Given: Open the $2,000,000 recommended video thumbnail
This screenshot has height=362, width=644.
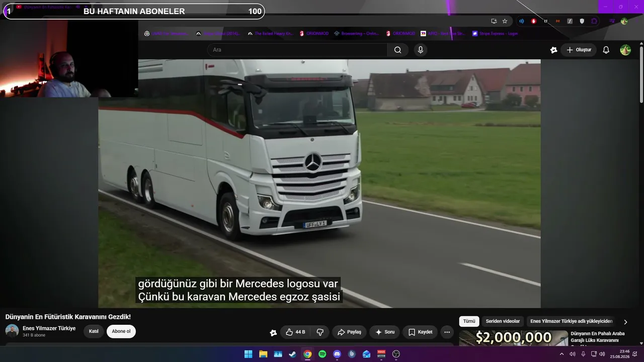Looking at the screenshot, I should (513, 338).
